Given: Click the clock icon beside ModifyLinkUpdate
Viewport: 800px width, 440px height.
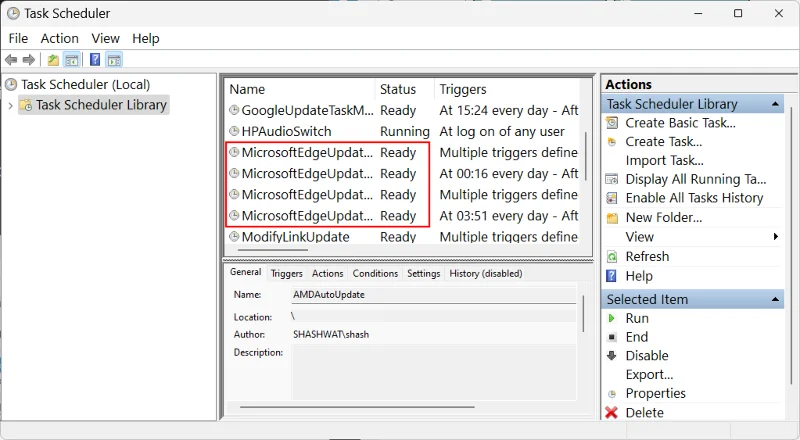Looking at the screenshot, I should [x=234, y=236].
